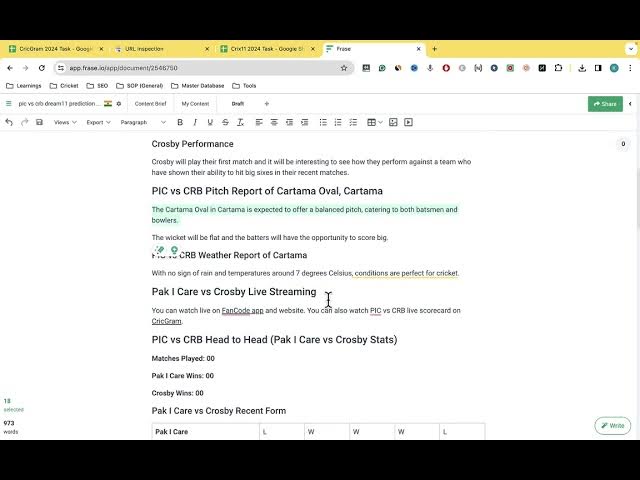
Task: Toggle strikethrough text formatting
Action: [226, 122]
